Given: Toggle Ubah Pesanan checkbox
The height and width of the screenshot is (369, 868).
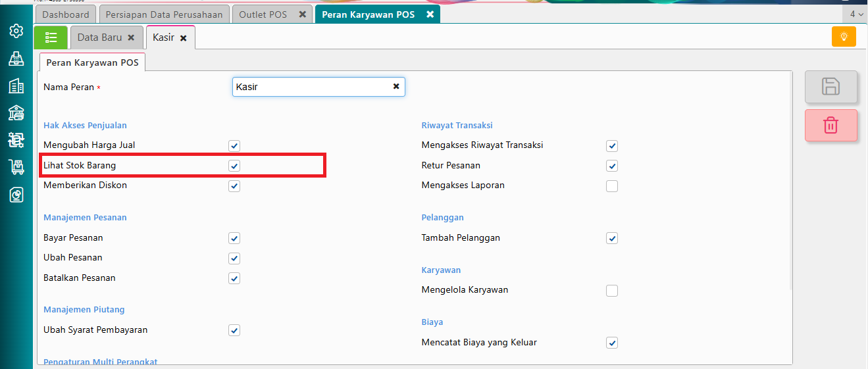Looking at the screenshot, I should pos(234,258).
